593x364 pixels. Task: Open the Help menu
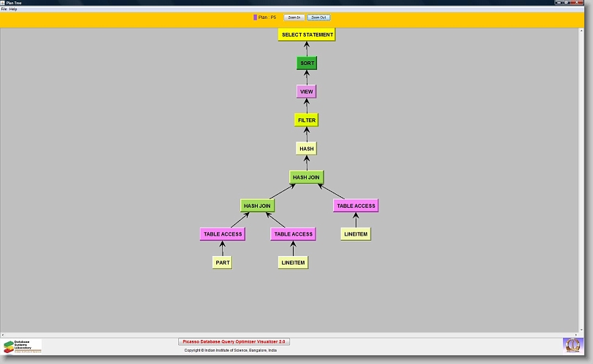[x=13, y=9]
